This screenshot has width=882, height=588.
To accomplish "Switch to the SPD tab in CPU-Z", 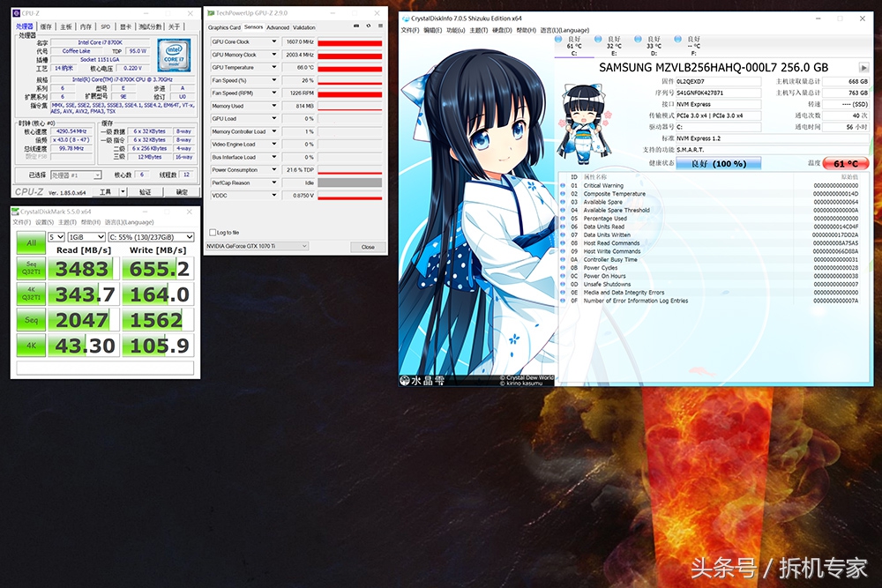I will pyautogui.click(x=106, y=27).
